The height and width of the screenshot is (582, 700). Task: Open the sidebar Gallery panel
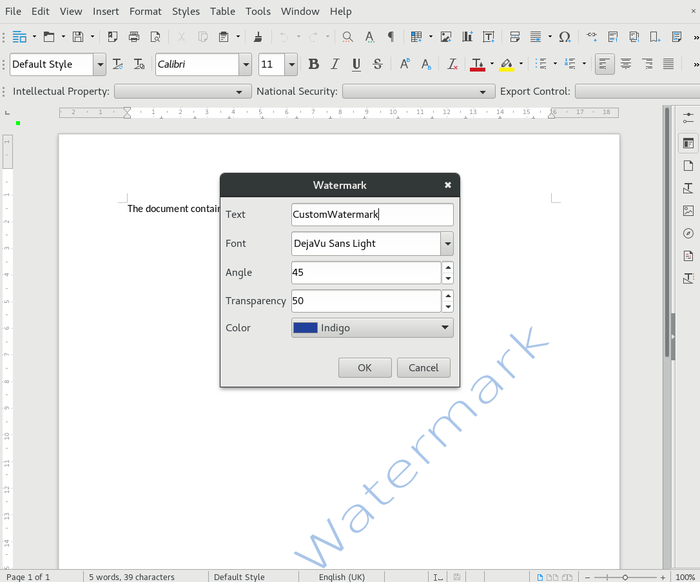(x=688, y=211)
